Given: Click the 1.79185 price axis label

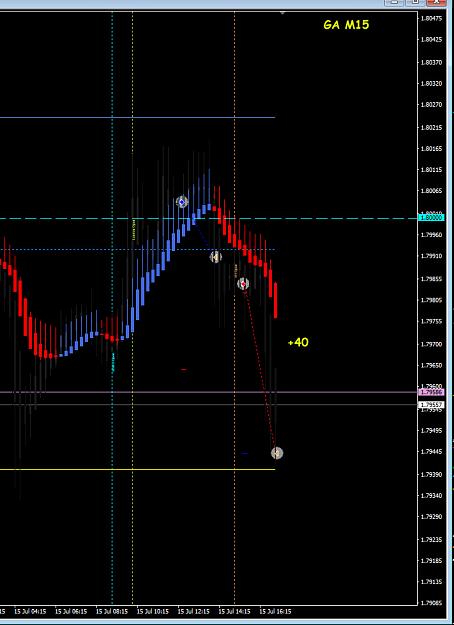Looking at the screenshot, I should (x=431, y=560).
